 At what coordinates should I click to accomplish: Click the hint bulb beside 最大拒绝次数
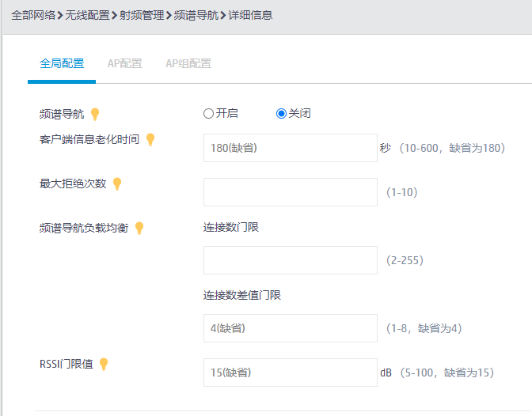tap(117, 183)
